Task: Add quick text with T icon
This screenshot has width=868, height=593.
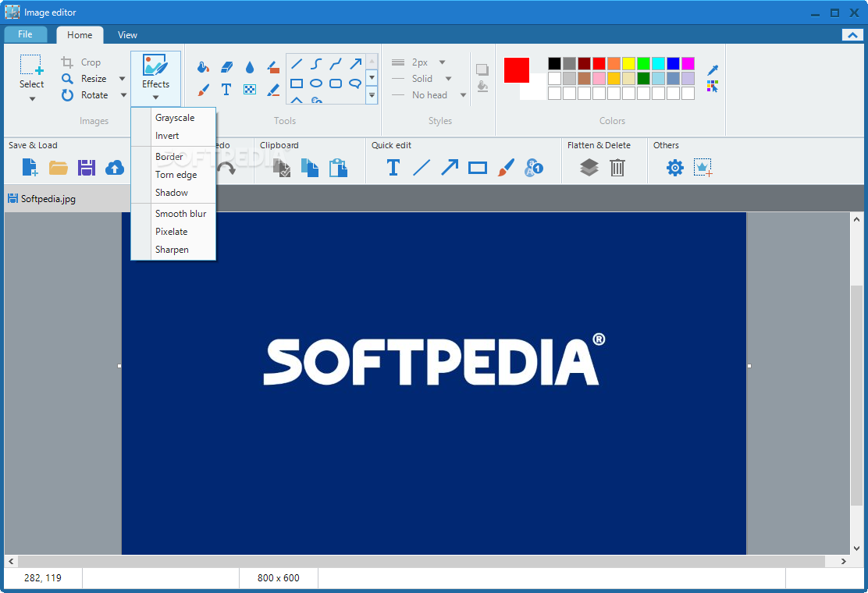Action: [x=393, y=167]
